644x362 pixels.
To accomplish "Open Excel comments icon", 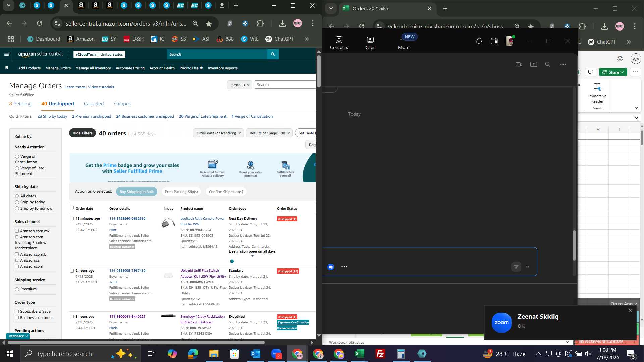I will click(x=591, y=72).
